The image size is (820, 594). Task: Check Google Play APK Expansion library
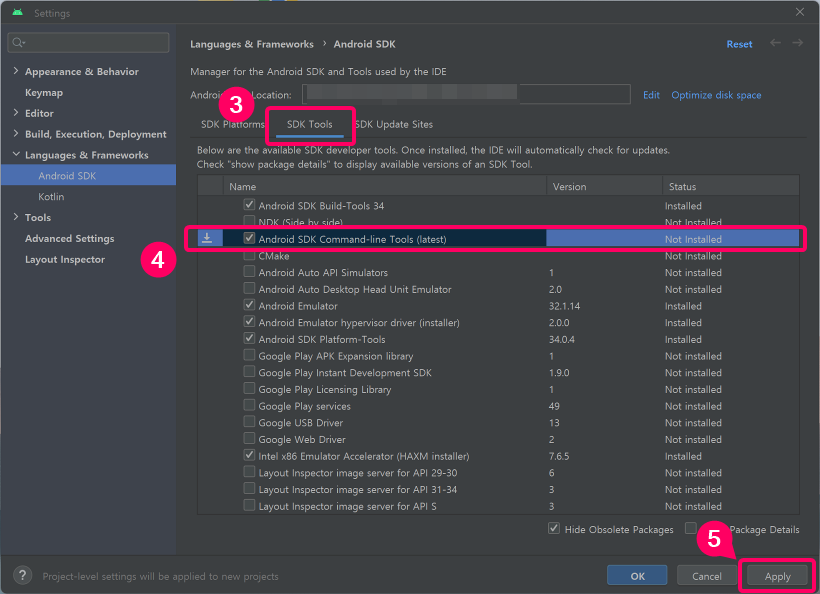tap(249, 356)
